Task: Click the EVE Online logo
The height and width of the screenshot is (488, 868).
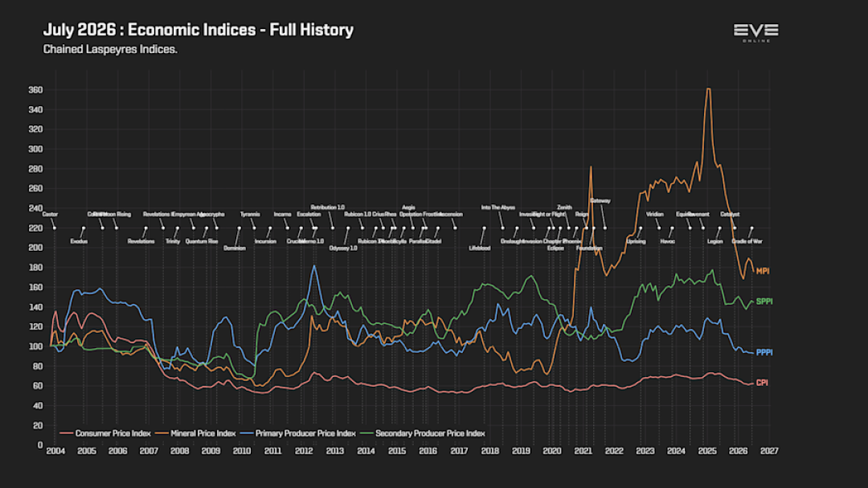Action: pos(755,33)
